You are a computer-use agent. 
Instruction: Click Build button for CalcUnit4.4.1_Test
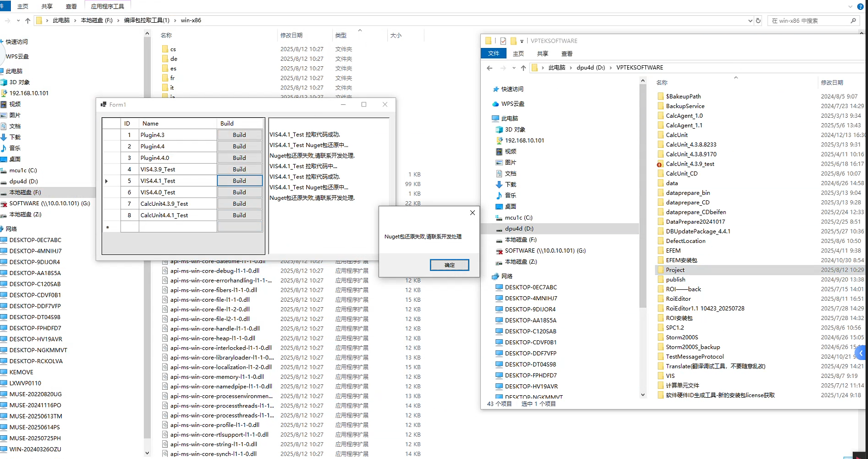239,216
